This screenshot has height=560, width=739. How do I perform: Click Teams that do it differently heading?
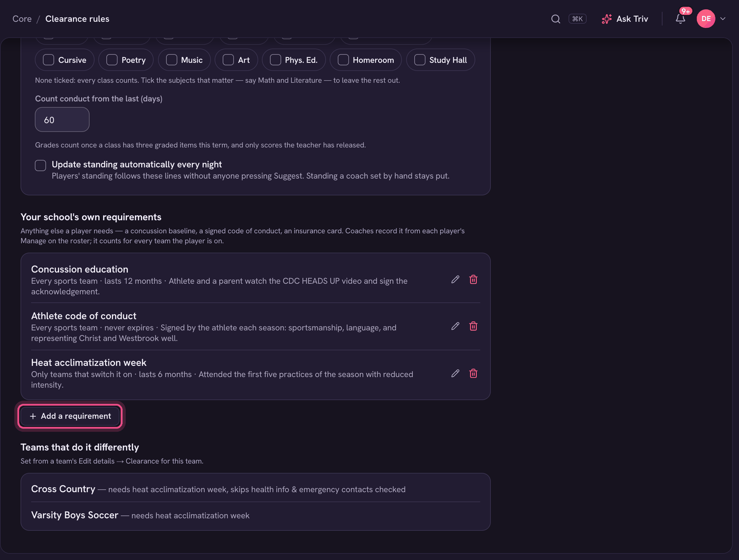click(x=80, y=448)
